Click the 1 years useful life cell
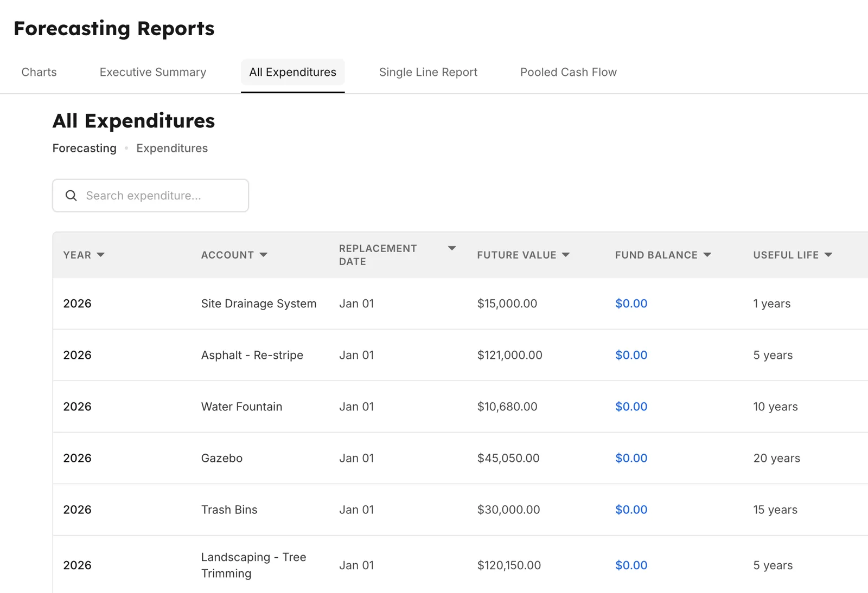This screenshot has height=593, width=868. (x=772, y=304)
